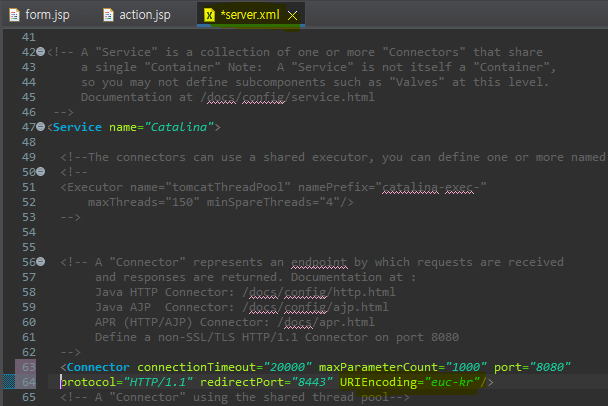Click the Connector tag name on line 63
Screen dimensions: 608x406
click(x=98, y=367)
